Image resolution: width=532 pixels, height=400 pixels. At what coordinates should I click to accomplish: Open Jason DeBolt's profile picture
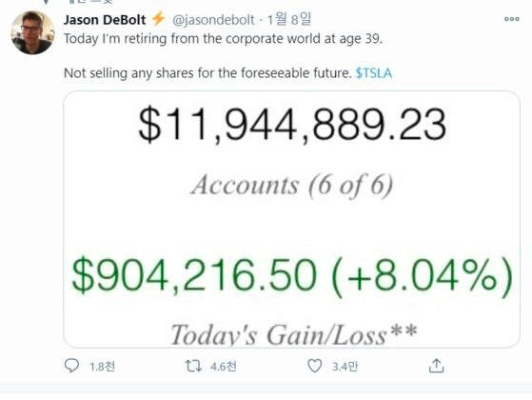(x=32, y=32)
